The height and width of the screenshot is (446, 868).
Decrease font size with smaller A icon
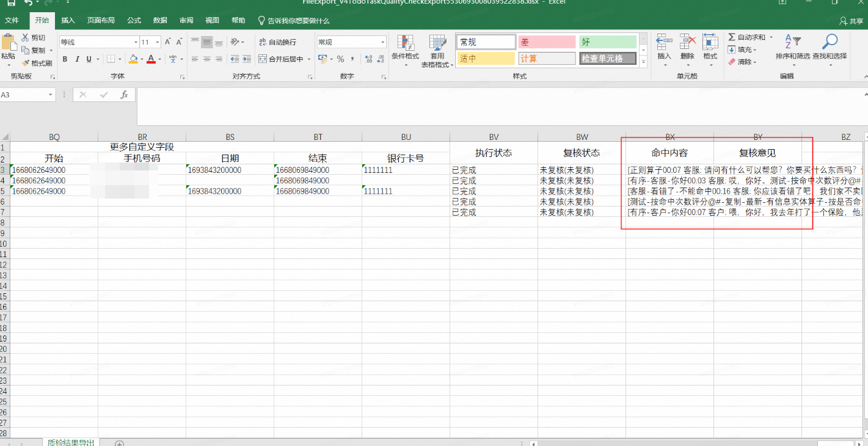pyautogui.click(x=180, y=42)
